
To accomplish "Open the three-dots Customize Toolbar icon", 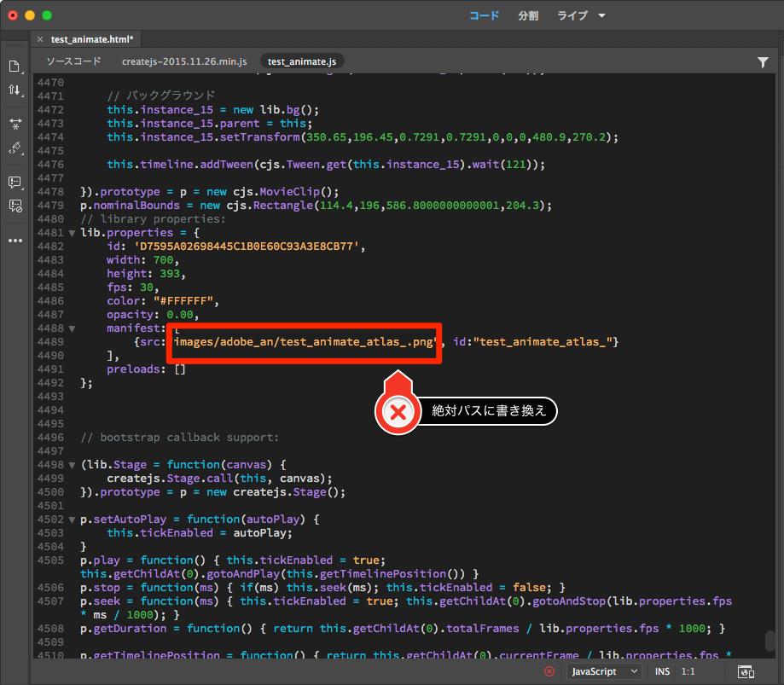I will (15, 241).
